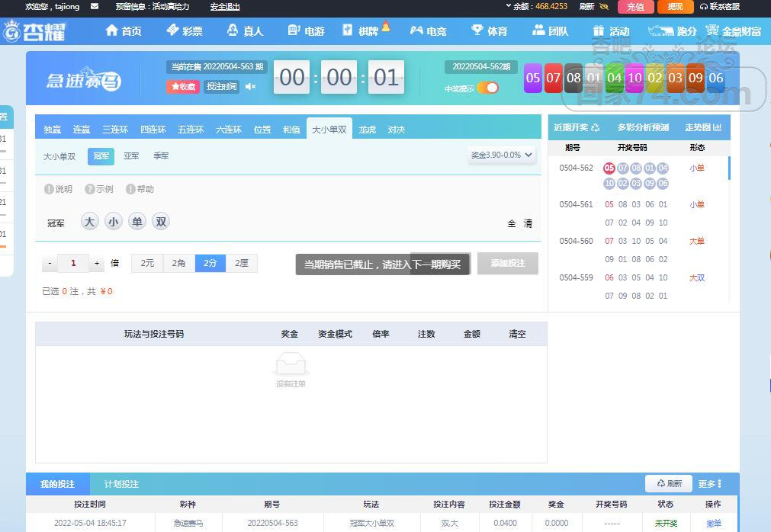Screen dimensions: 771x532
Task: Increase multiplier with plus button
Action: click(97, 263)
